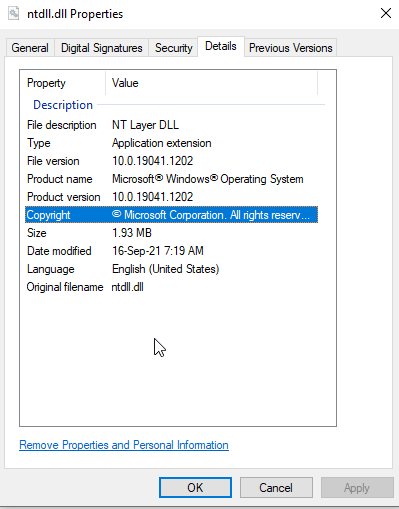Image resolution: width=399 pixels, height=509 pixels.
Task: Dismiss dialog with Cancel button
Action: point(276,488)
